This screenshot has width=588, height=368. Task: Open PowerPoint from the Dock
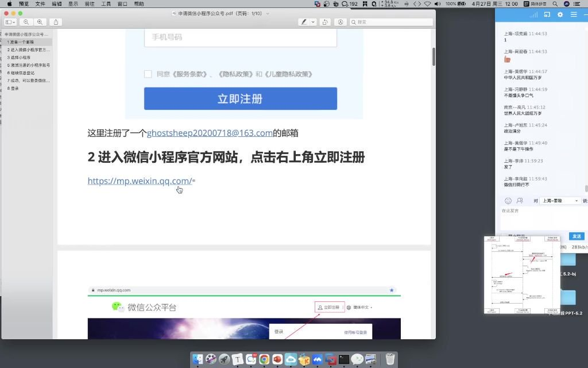277,359
